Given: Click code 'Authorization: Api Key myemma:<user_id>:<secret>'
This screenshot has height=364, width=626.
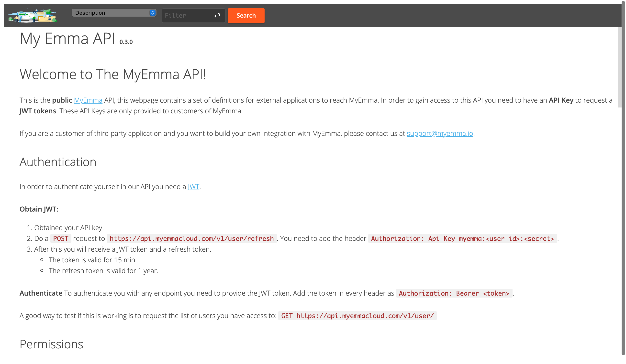Looking at the screenshot, I should (462, 238).
